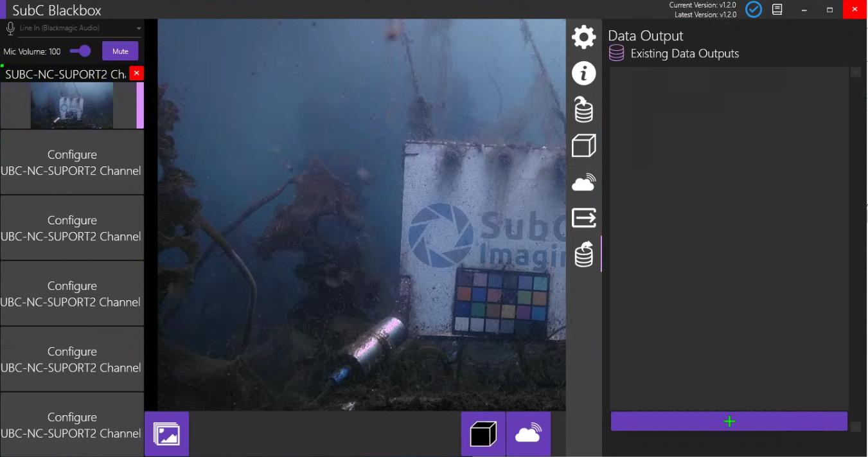Select the Data Output sidebar icon

[x=583, y=255]
